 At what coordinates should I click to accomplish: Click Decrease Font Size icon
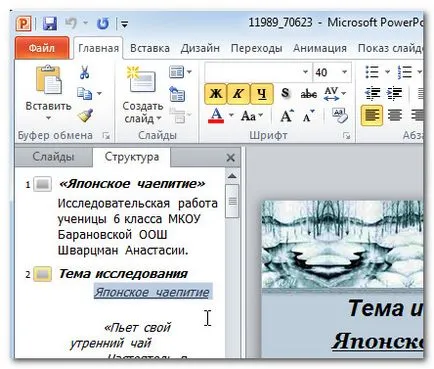(308, 116)
